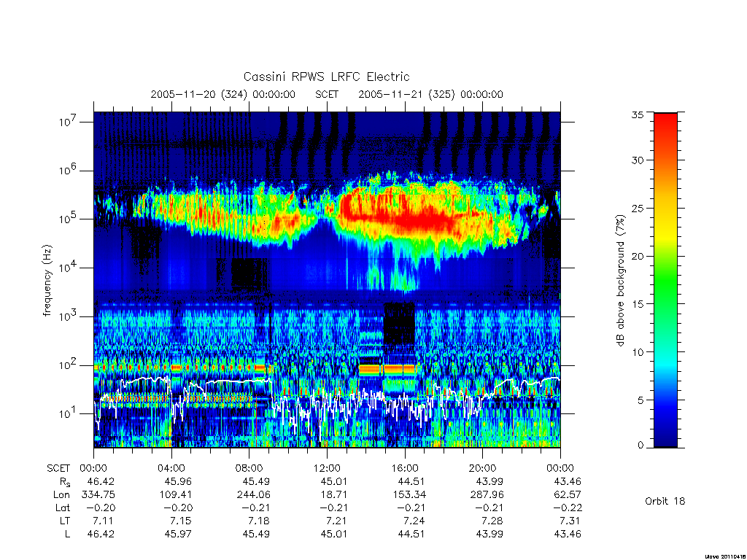
Task: Click the "SCET" label in the plot header
Action: click(327, 94)
